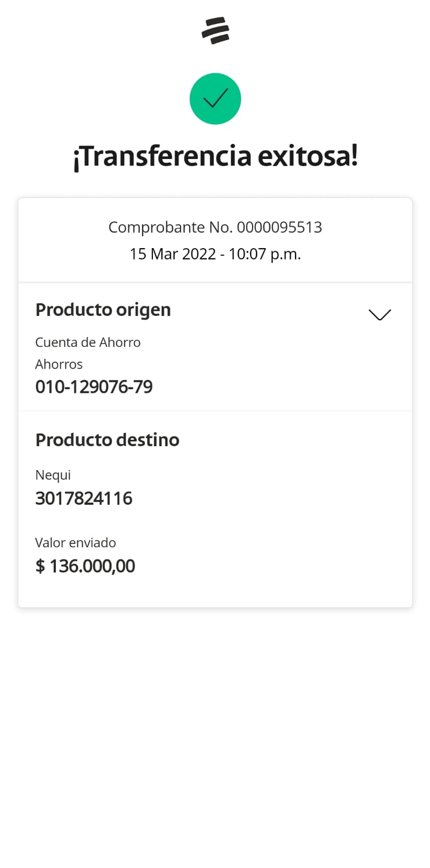Select Nequi number 3017824116

[x=84, y=498]
